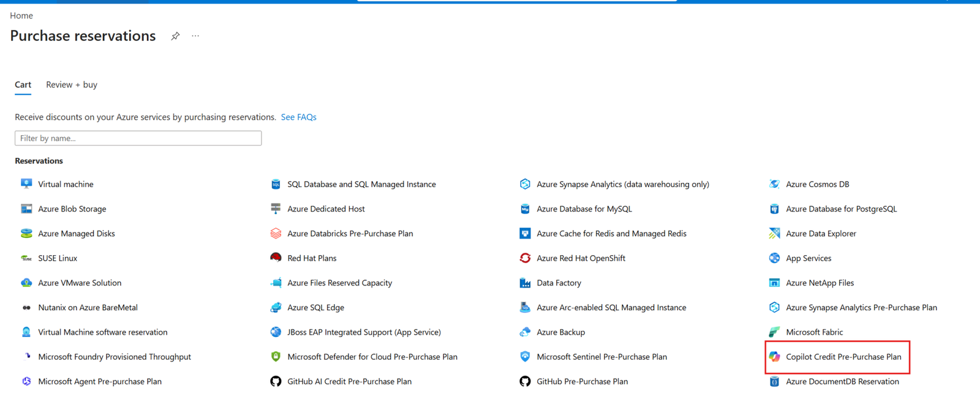This screenshot has width=980, height=416.
Task: Select Microsoft Sentinel Pre-Purchase Plan
Action: (x=601, y=357)
